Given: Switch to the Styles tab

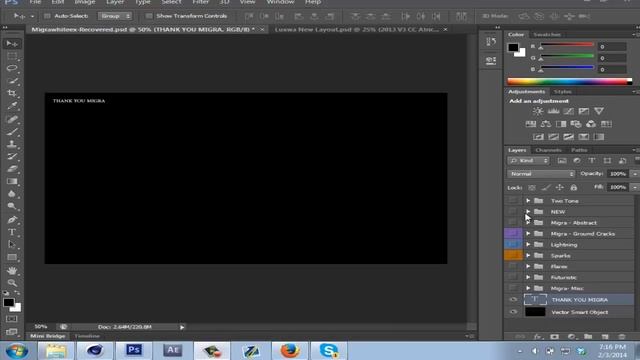Looking at the screenshot, I should pos(562,92).
